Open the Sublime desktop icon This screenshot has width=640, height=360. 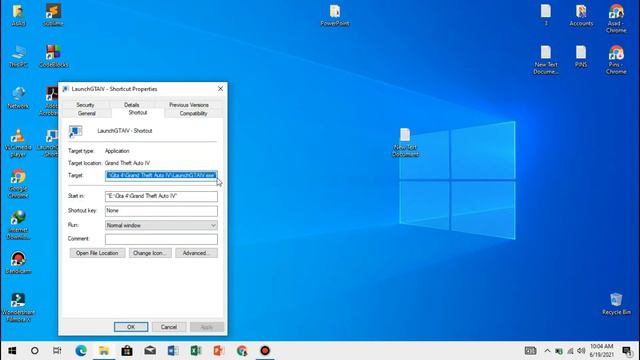coord(53,15)
